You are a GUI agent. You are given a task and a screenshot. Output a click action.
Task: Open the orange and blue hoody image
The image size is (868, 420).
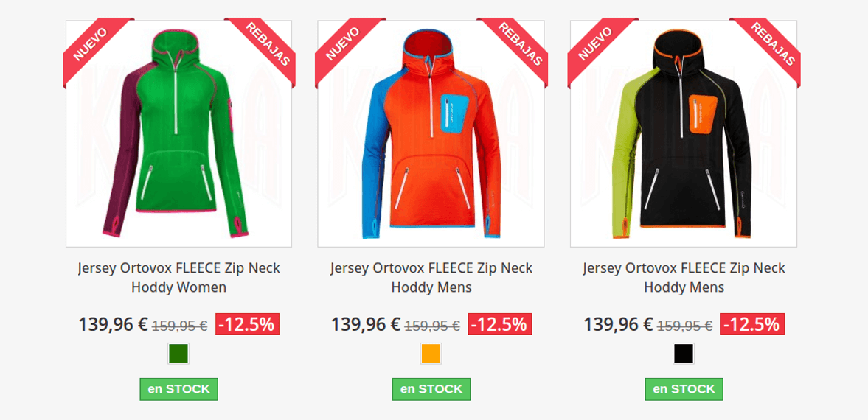tap(431, 133)
